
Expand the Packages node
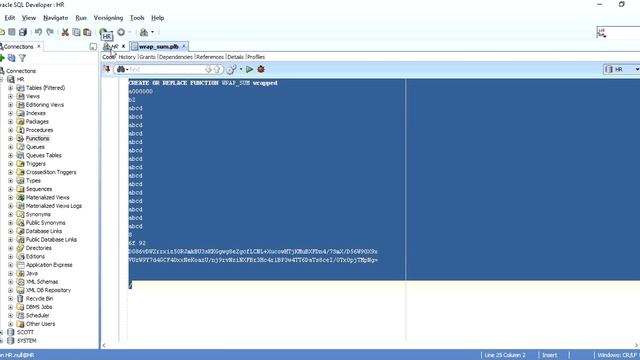[11, 122]
